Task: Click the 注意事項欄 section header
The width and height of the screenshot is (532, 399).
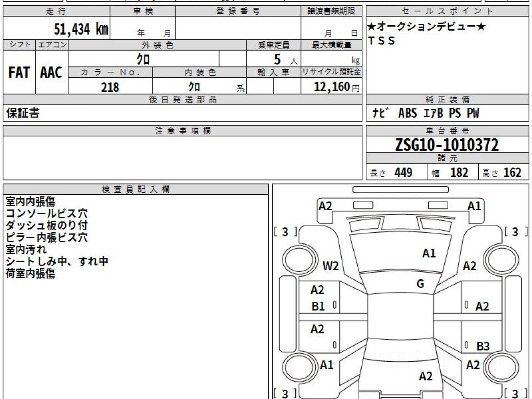Action: (x=182, y=131)
